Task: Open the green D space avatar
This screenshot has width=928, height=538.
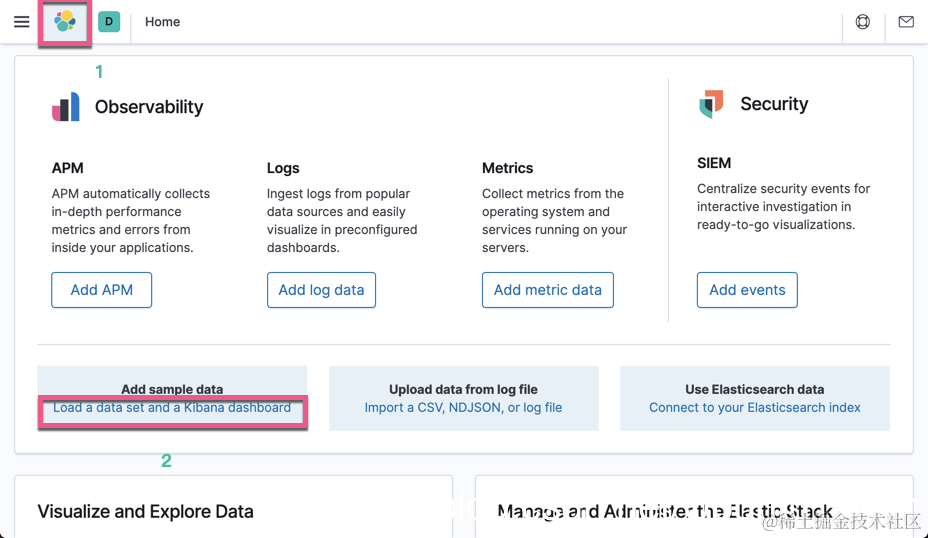Action: [109, 21]
